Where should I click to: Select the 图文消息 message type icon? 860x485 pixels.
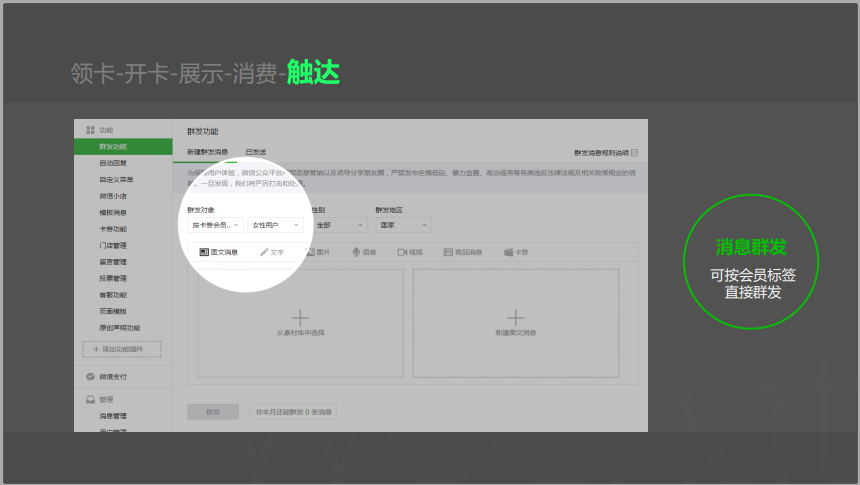[x=204, y=252]
